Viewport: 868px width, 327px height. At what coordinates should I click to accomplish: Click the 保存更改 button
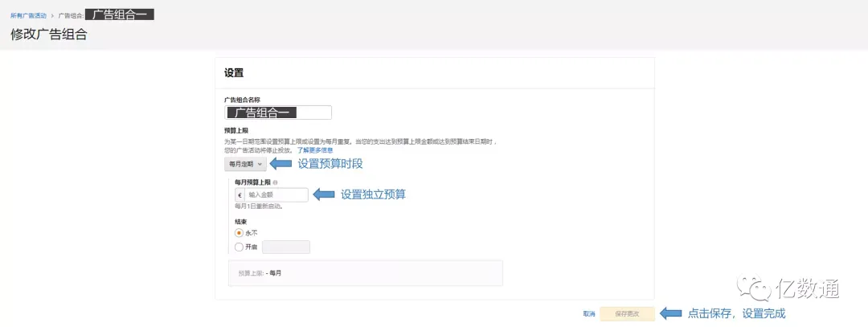click(x=627, y=313)
